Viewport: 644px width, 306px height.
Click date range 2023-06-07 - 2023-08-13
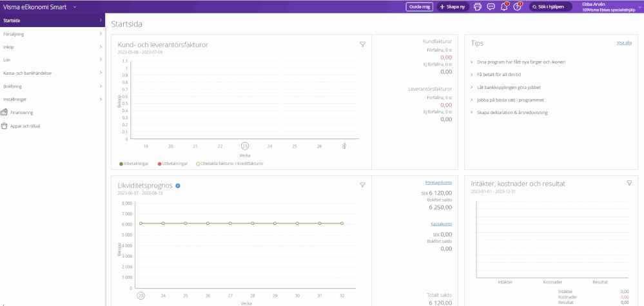coord(141,193)
